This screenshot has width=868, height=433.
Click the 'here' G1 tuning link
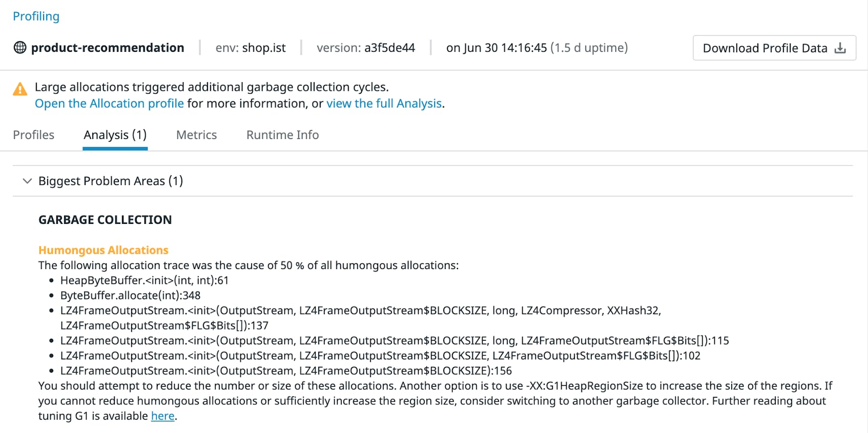pos(162,416)
